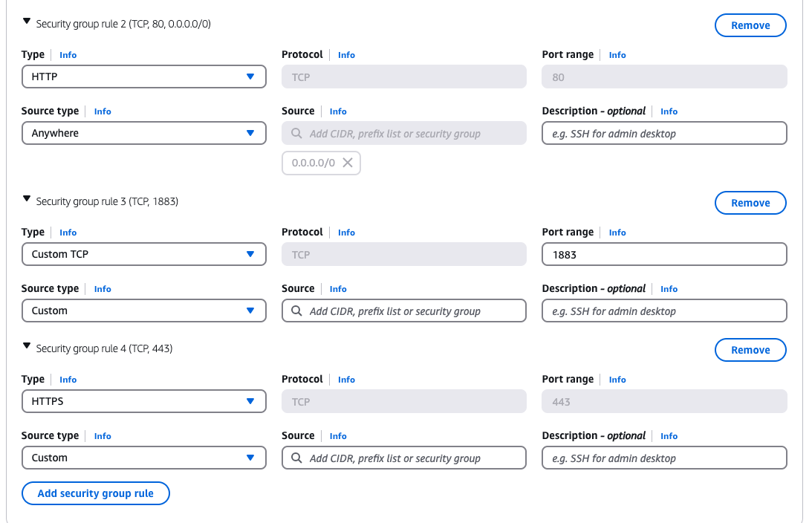
Task: Remove Security group rule 3
Action: click(750, 202)
